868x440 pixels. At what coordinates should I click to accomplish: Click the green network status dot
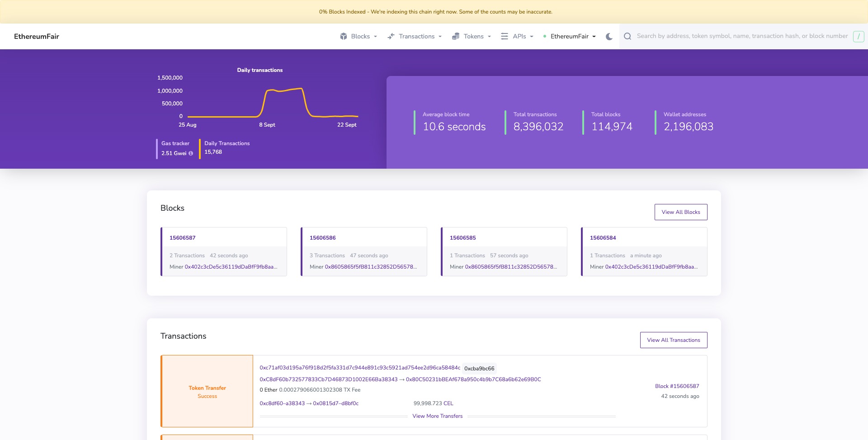point(545,36)
